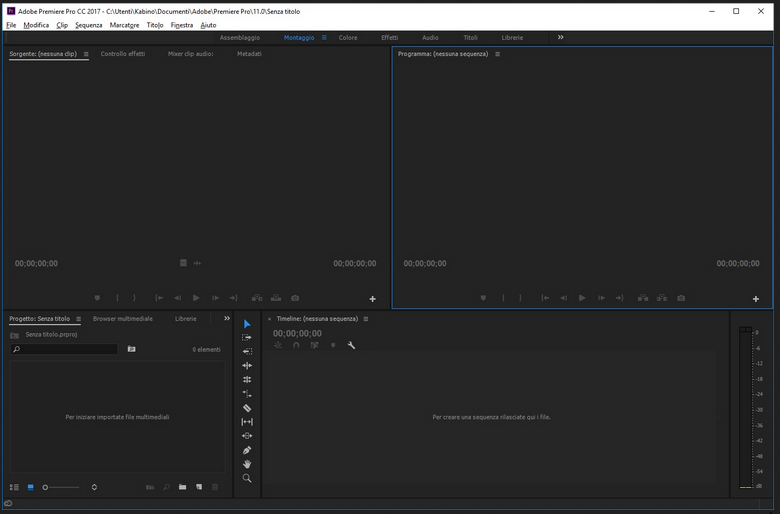Pick the Rate Stretch tool
This screenshot has width=780, height=514.
click(x=247, y=394)
